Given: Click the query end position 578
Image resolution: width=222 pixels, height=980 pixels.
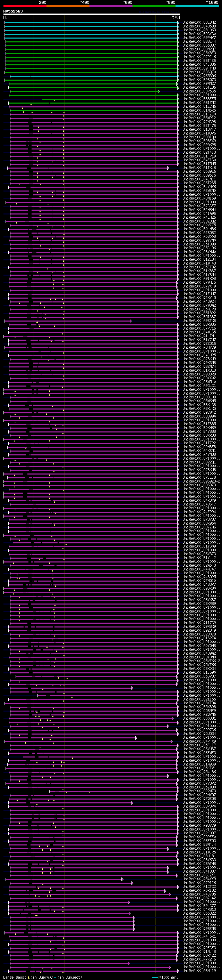Looking at the screenshot, I should (175, 17).
